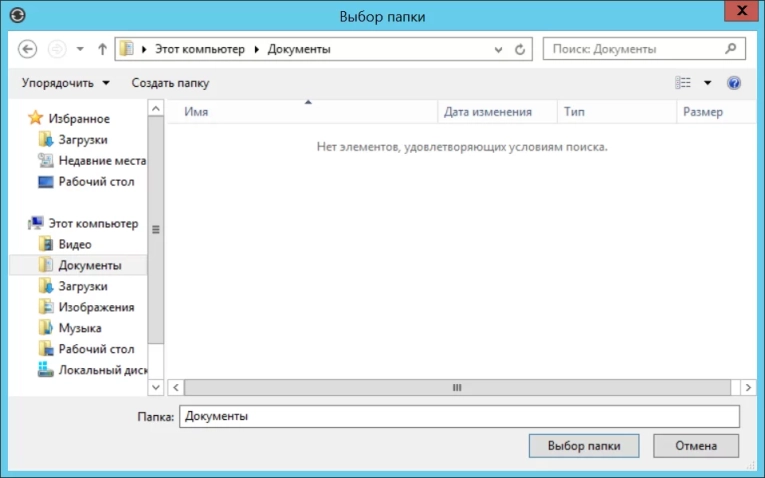Refresh the Документы folder view
The width and height of the screenshot is (765, 478).
(520, 49)
